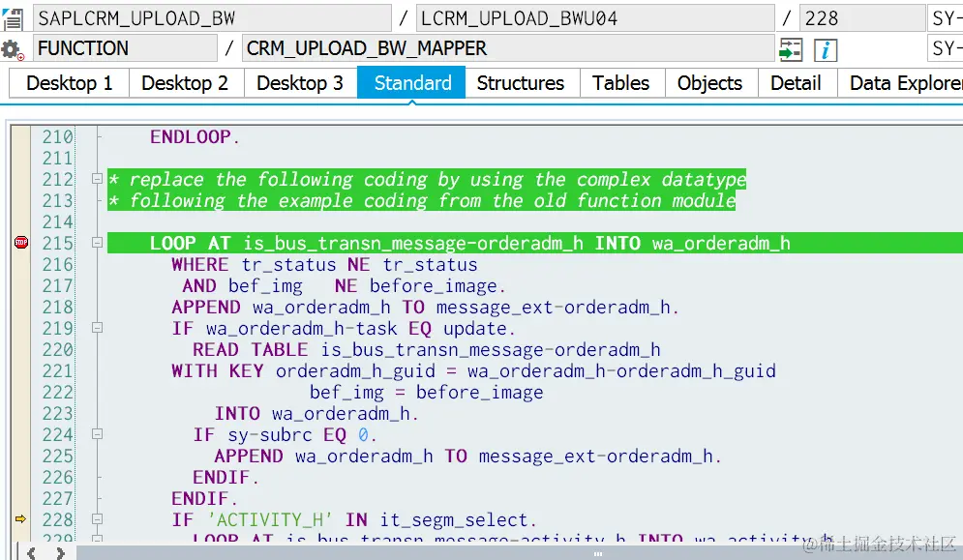Click the yellow execution arrow at line 228

(21, 519)
